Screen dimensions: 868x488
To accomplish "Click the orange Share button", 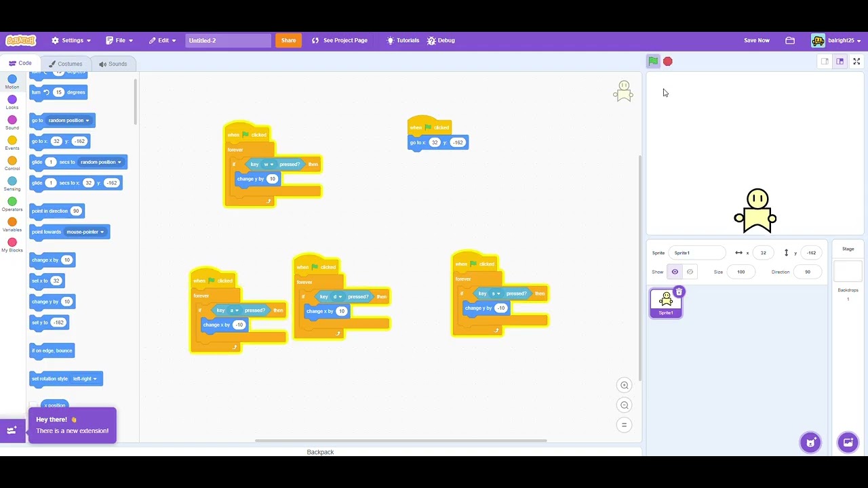I will [288, 41].
